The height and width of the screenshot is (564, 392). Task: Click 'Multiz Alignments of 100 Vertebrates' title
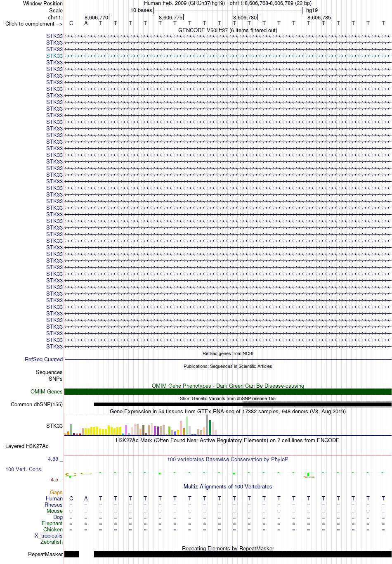point(228,486)
